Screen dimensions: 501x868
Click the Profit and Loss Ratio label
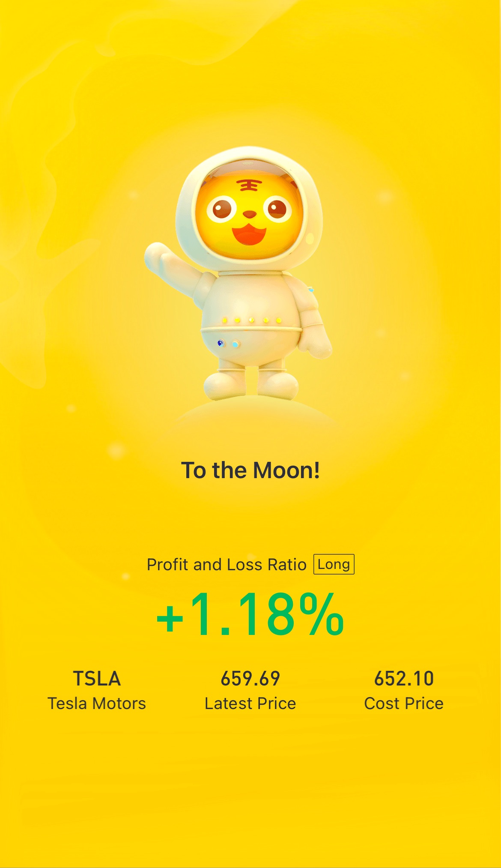[227, 565]
